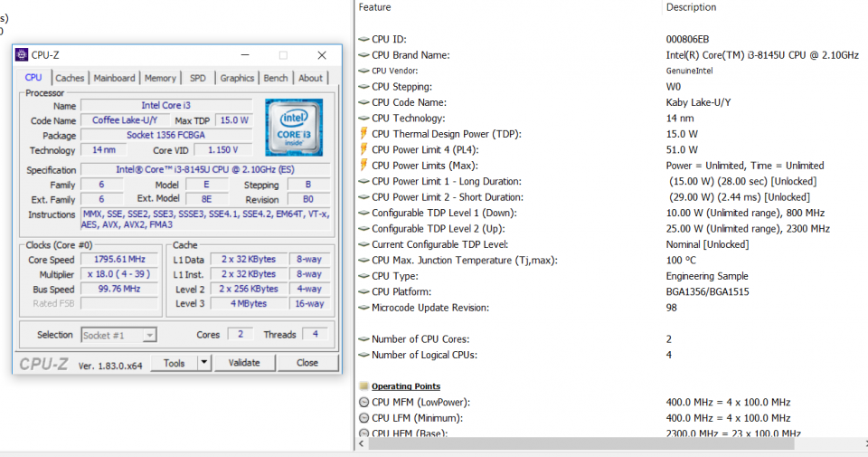868x457 pixels.
Task: Click the CPU-Z app icon in title bar
Action: click(x=22, y=55)
